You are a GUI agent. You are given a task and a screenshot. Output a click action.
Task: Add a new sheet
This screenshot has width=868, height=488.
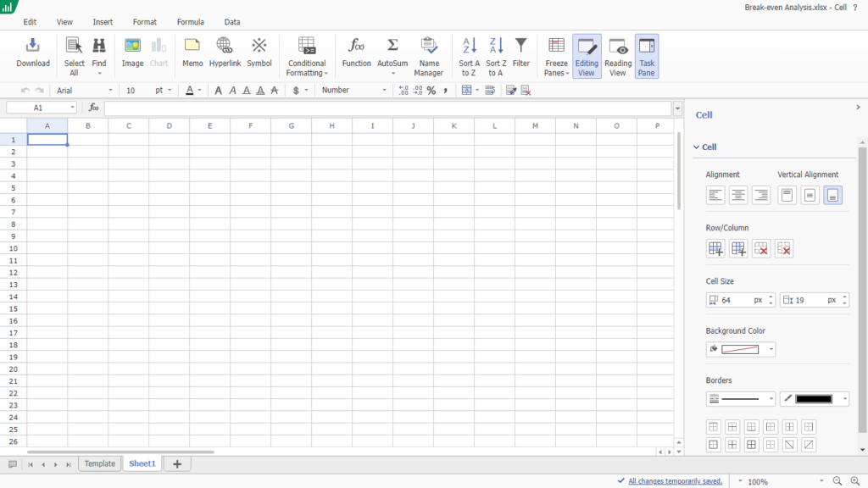(x=177, y=464)
